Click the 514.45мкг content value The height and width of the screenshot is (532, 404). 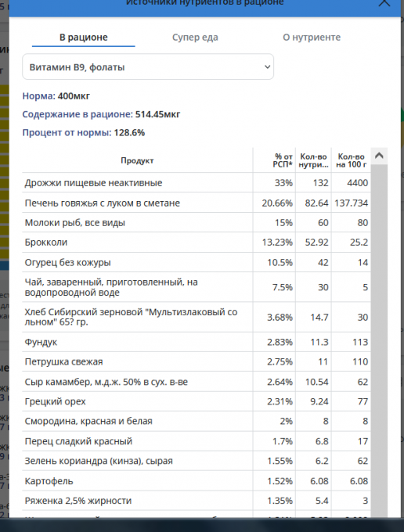(x=157, y=114)
